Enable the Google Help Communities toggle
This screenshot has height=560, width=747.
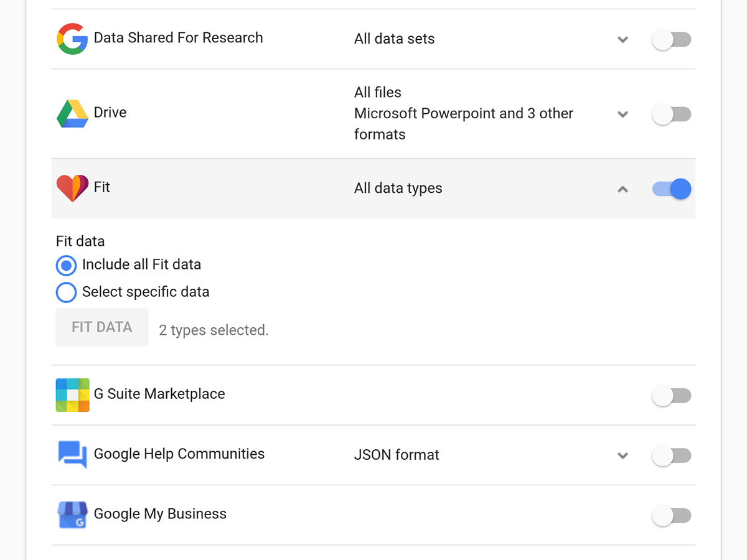671,455
